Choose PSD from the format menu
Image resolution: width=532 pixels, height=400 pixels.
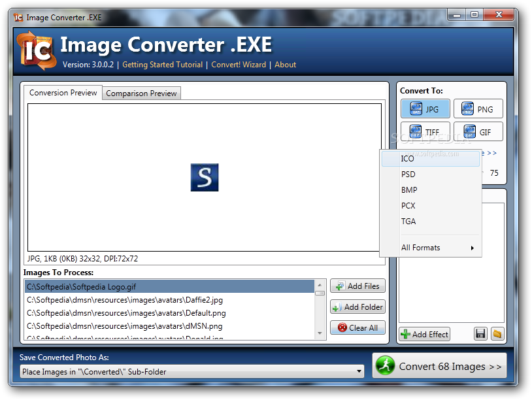click(x=431, y=174)
